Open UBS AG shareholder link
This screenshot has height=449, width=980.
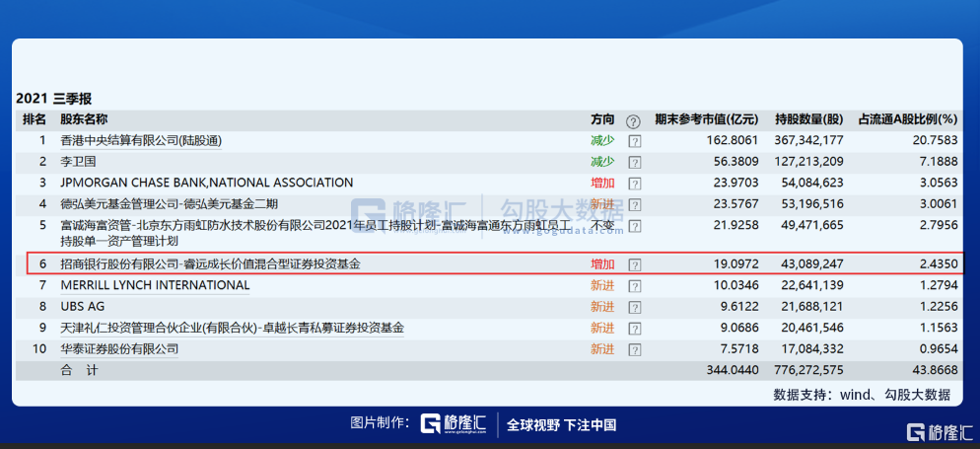click(x=83, y=307)
